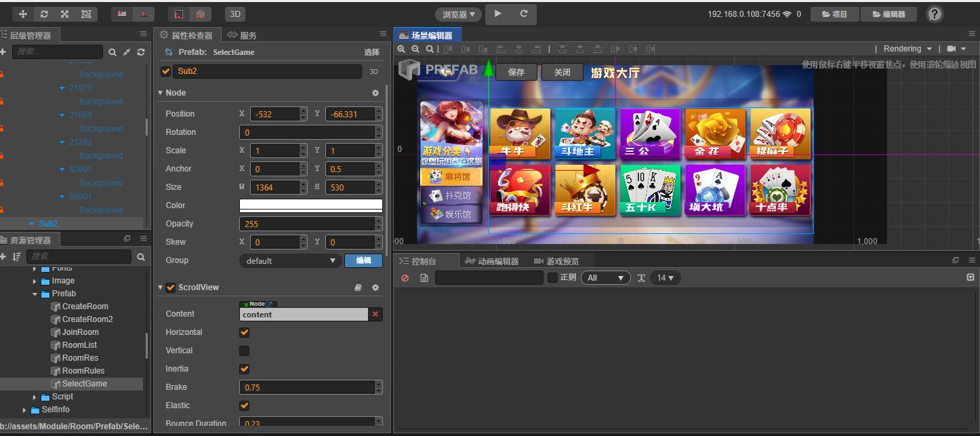The image size is (980, 436).
Task: Select the Move transform tool
Action: 23,14
